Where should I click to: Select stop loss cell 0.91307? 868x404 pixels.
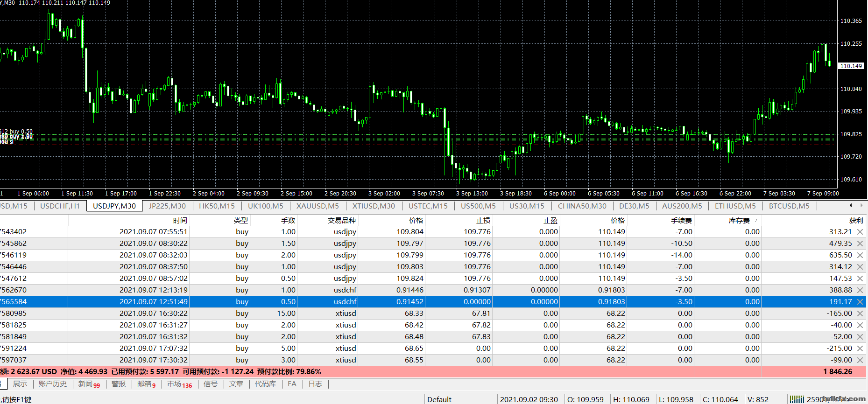[x=477, y=290]
